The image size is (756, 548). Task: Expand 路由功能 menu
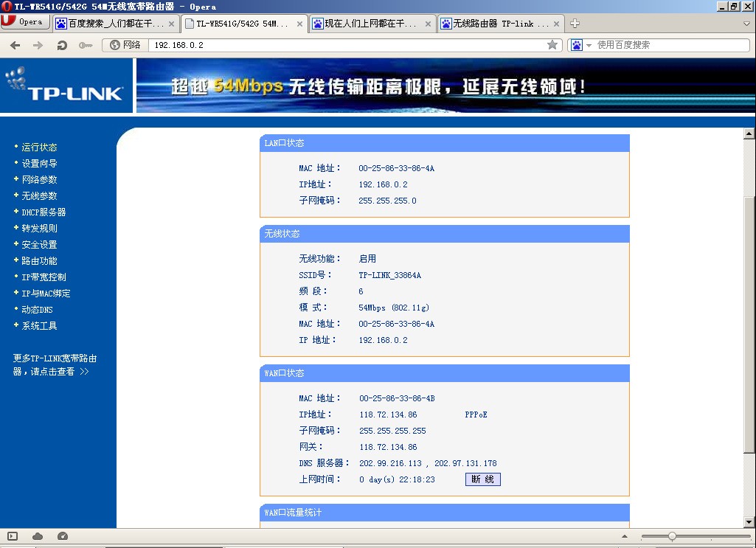click(39, 261)
